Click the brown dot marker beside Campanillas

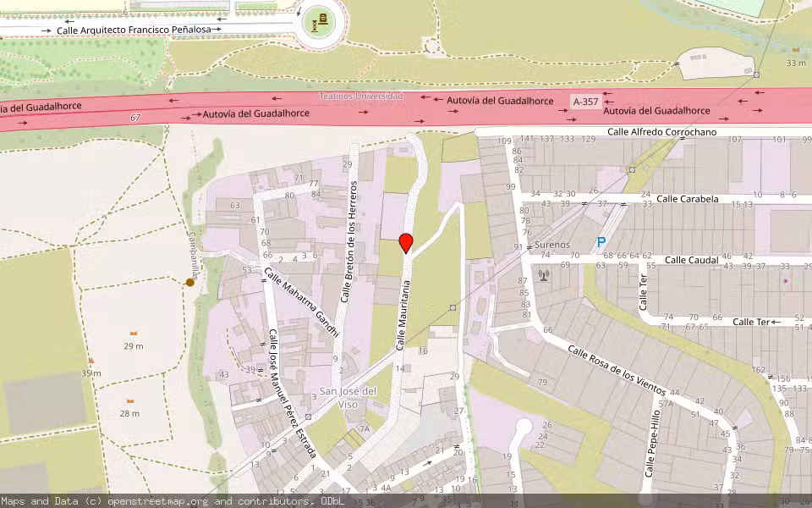point(190,282)
